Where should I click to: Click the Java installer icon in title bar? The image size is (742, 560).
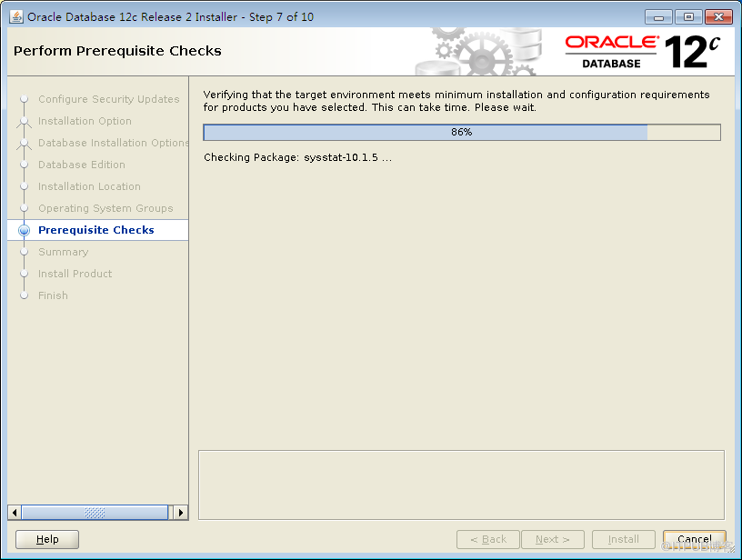[x=16, y=17]
